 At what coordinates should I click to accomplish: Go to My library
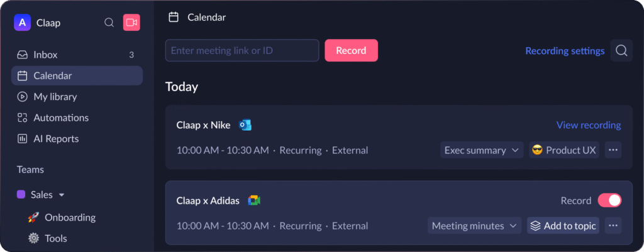[55, 97]
